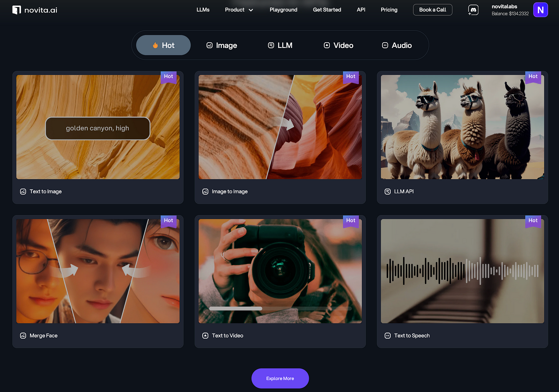Open the Text to Video link
The height and width of the screenshot is (392, 559).
tap(227, 336)
